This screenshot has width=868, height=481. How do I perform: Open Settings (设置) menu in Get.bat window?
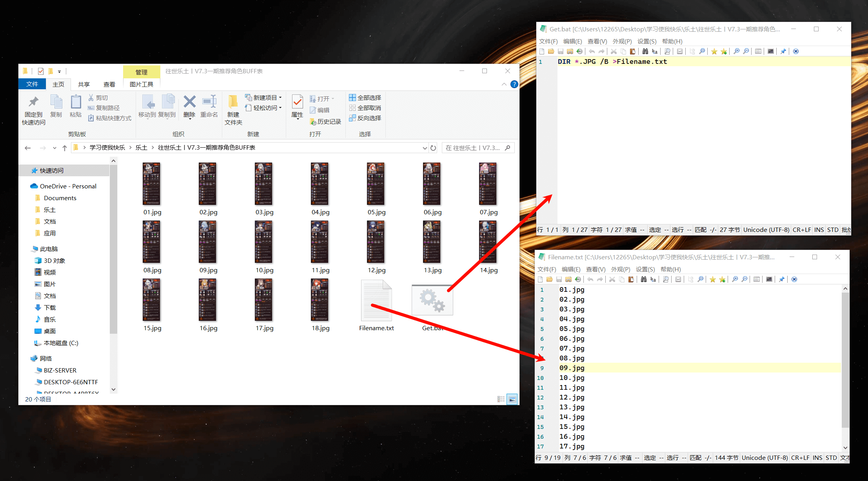click(646, 42)
